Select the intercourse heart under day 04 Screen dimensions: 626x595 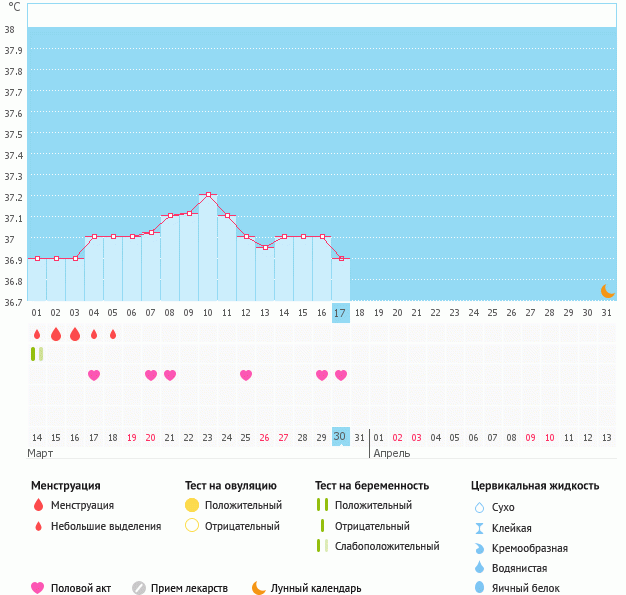click(x=94, y=375)
